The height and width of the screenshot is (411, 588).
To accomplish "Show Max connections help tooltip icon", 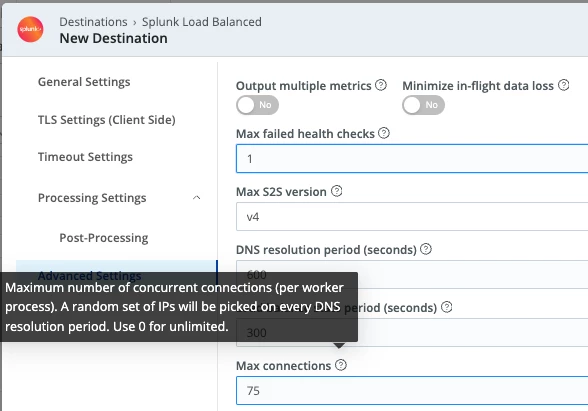I will click(341, 365).
